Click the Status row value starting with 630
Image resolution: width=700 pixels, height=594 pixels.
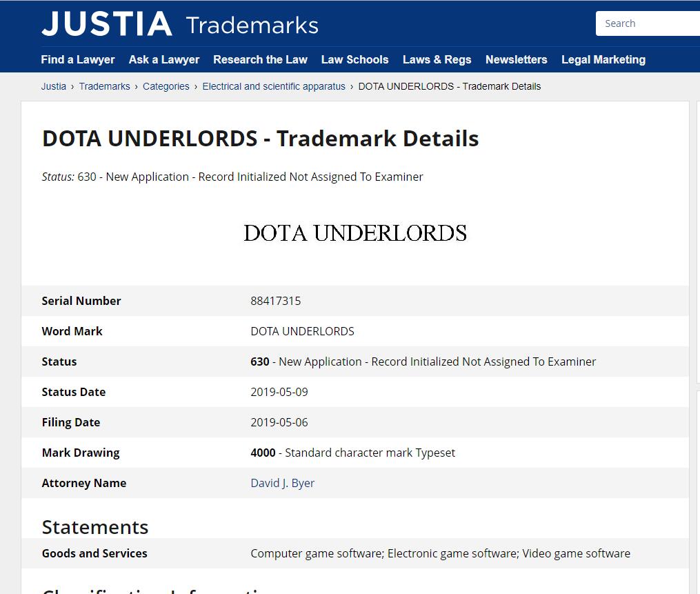click(423, 362)
